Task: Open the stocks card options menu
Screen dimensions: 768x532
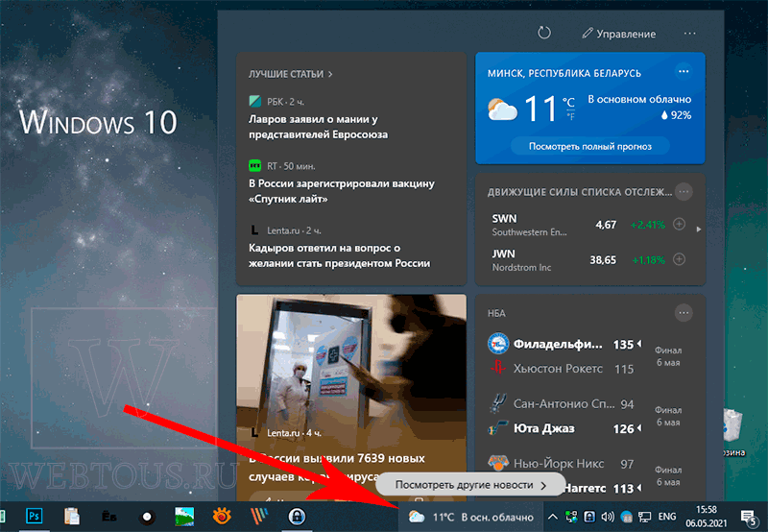Action: pyautogui.click(x=684, y=191)
